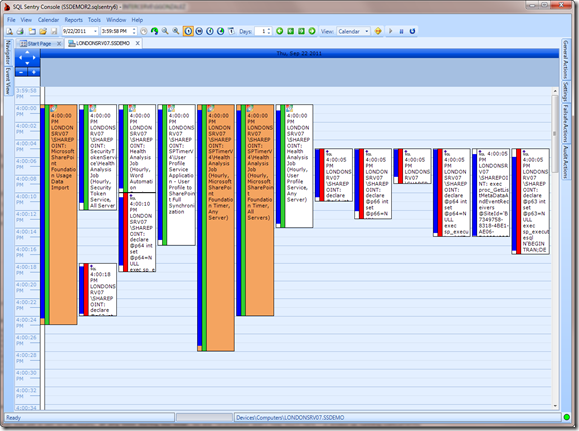
Task: Click the calendar vertical scrollbar thumb
Action: point(555,135)
